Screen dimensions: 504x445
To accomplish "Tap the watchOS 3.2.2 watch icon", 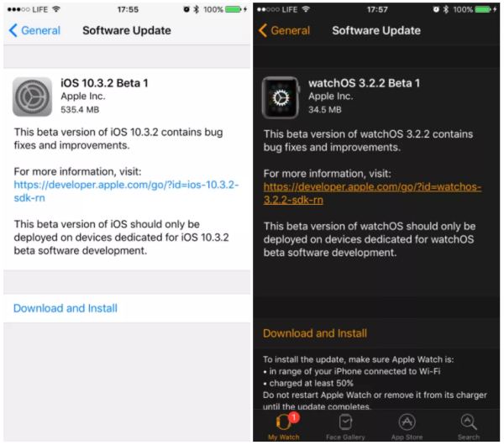I will 281,97.
